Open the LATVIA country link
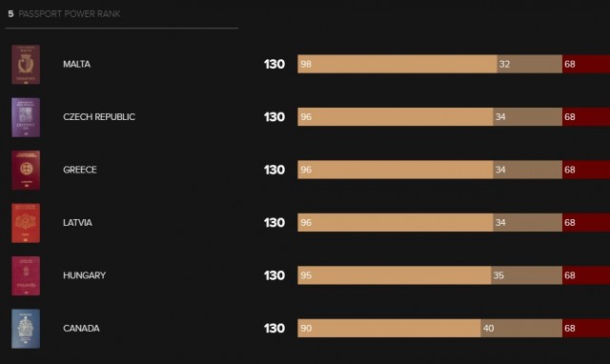This screenshot has width=610, height=364. pos(77,223)
